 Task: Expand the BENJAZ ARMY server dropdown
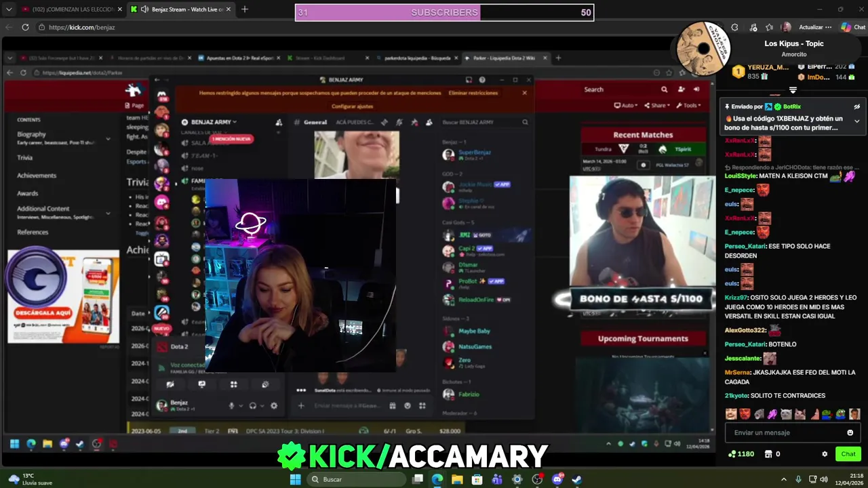214,122
